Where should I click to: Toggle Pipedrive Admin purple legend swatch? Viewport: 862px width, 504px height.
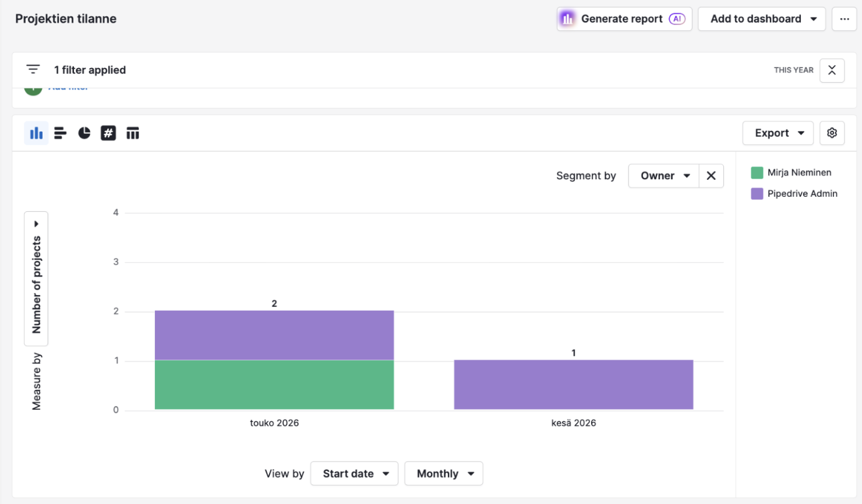[x=757, y=193]
